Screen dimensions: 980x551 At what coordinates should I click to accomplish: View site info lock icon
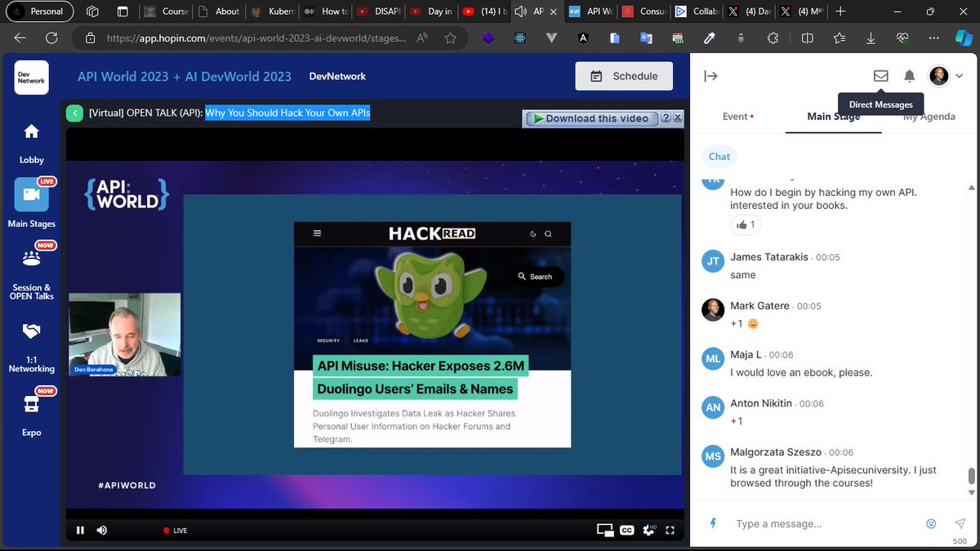point(91,38)
